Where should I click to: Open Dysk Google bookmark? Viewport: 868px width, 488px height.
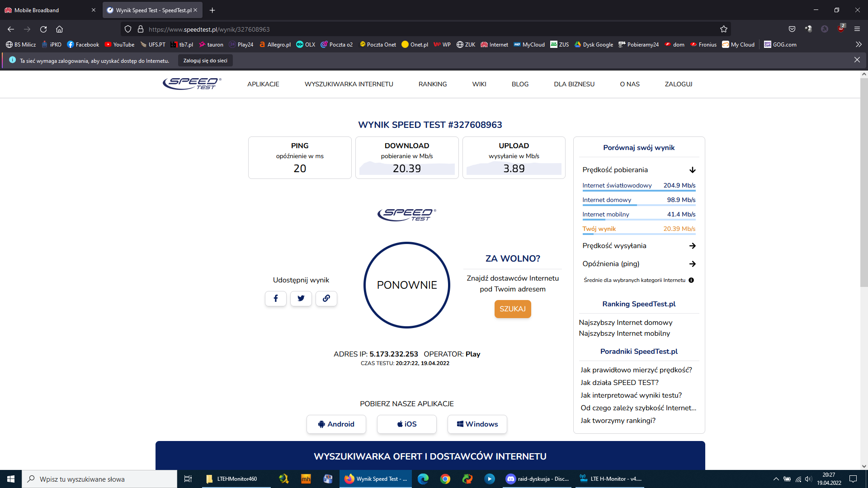click(594, 44)
